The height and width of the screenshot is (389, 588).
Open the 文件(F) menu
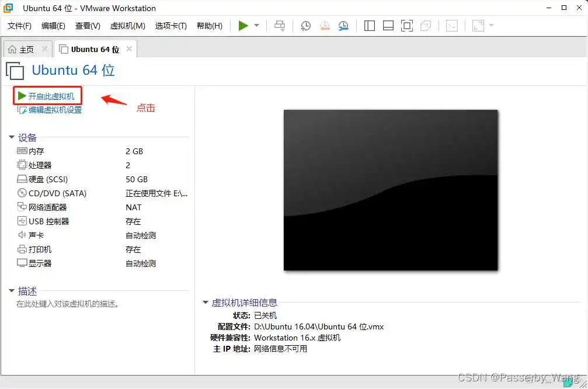[19, 26]
